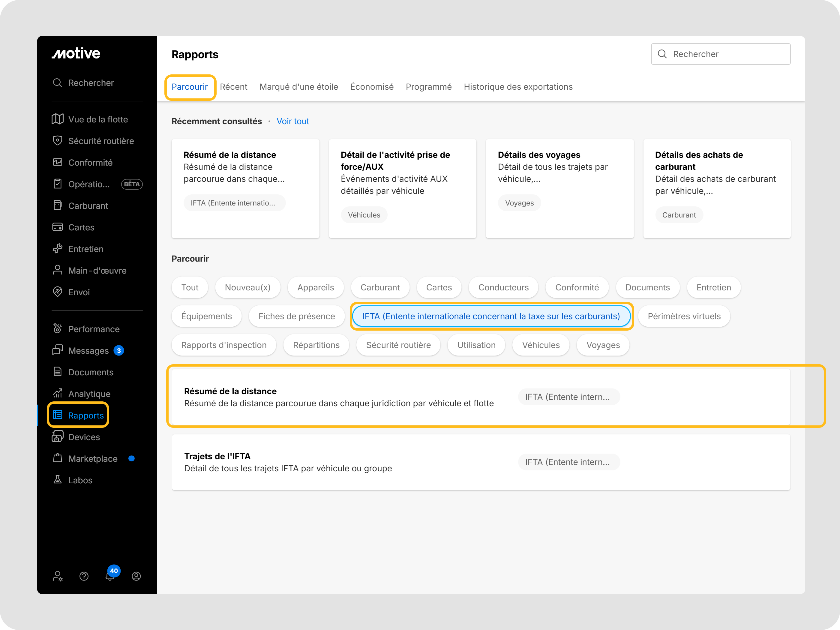Click the Rapports report icon
This screenshot has width=840, height=630.
tap(57, 415)
